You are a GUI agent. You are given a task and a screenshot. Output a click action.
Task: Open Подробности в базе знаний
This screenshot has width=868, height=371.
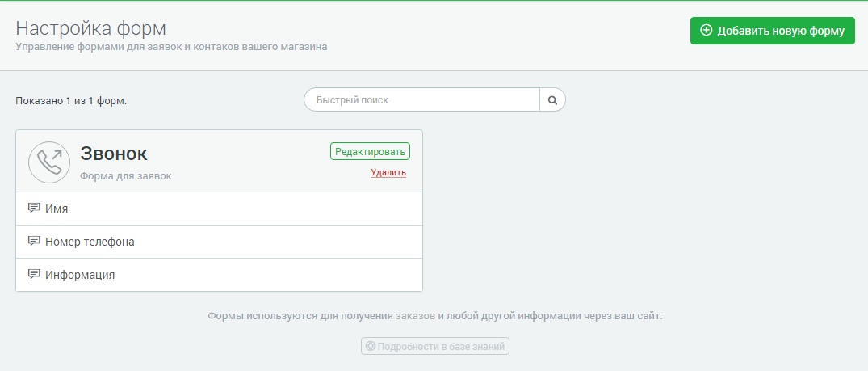point(435,346)
